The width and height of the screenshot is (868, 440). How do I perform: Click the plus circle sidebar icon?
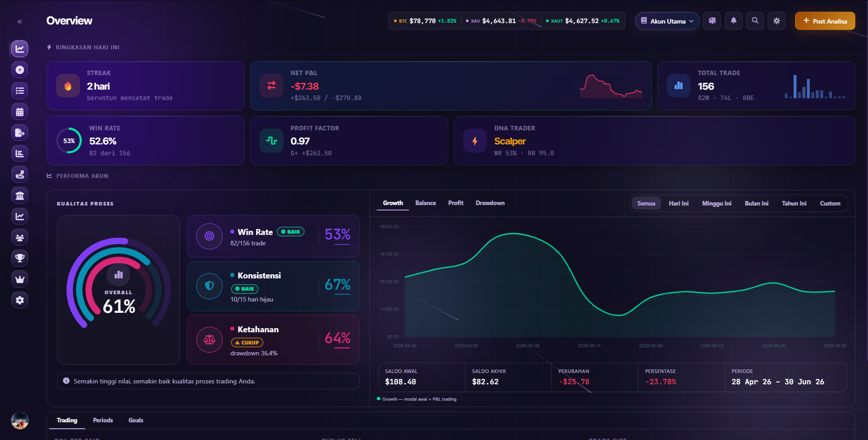coord(20,70)
